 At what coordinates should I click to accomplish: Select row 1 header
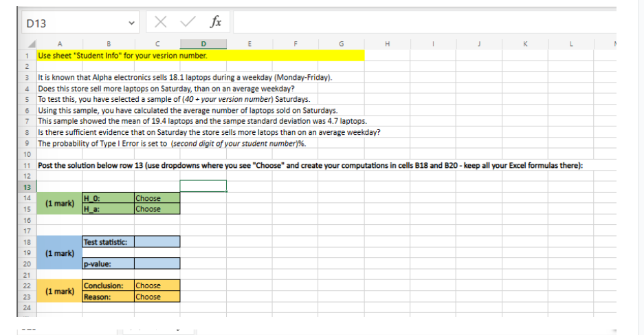27,56
